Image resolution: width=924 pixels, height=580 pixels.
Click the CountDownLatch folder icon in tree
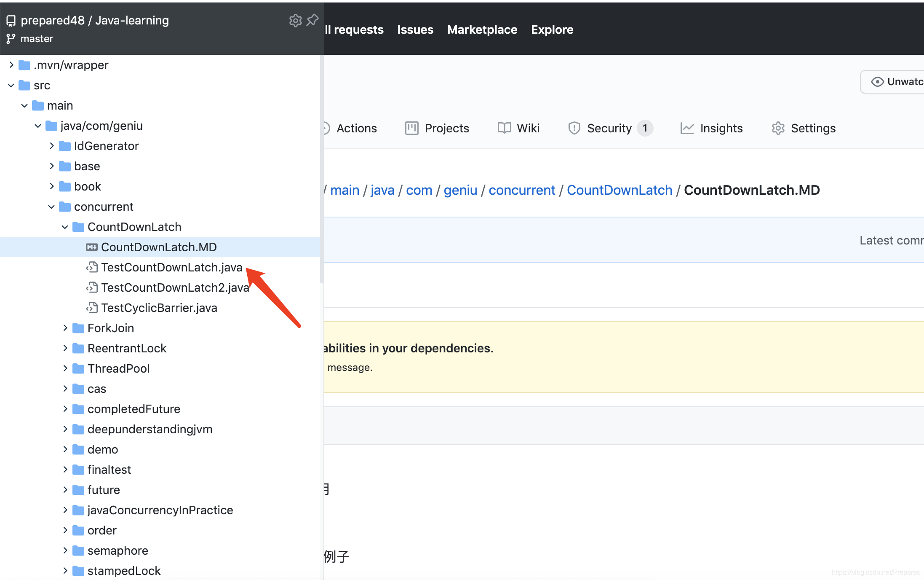pos(78,227)
